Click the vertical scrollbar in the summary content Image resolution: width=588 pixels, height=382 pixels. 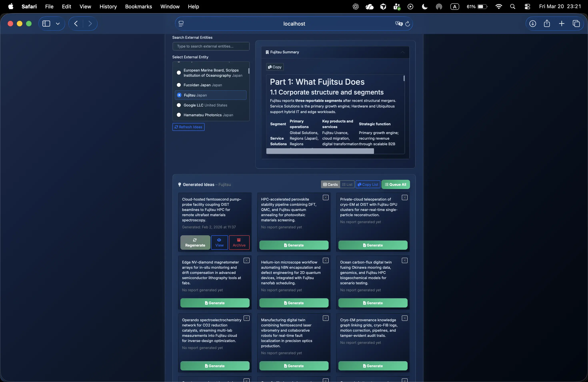pyautogui.click(x=404, y=78)
